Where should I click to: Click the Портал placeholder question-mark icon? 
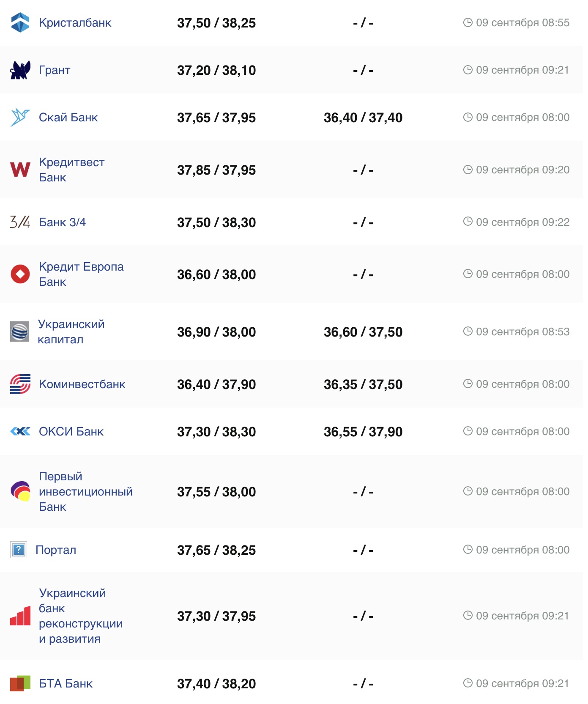(x=19, y=550)
